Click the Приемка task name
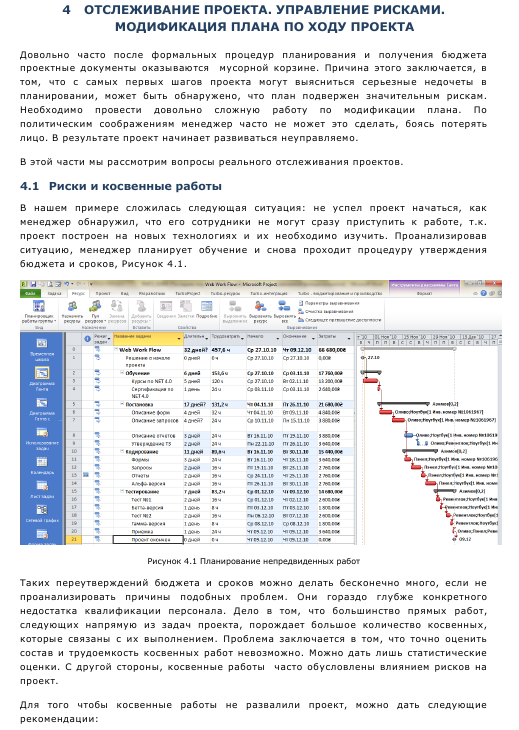The image size is (519, 730). [x=142, y=531]
